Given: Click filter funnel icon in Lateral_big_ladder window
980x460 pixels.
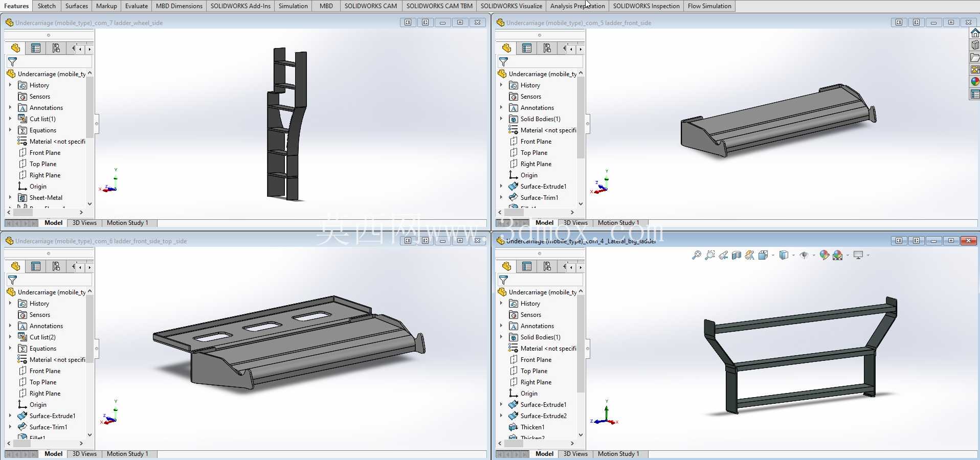Looking at the screenshot, I should (504, 280).
